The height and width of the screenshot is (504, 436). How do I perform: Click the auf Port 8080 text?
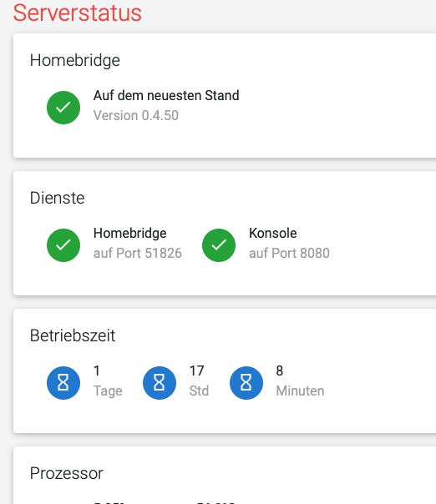(289, 254)
